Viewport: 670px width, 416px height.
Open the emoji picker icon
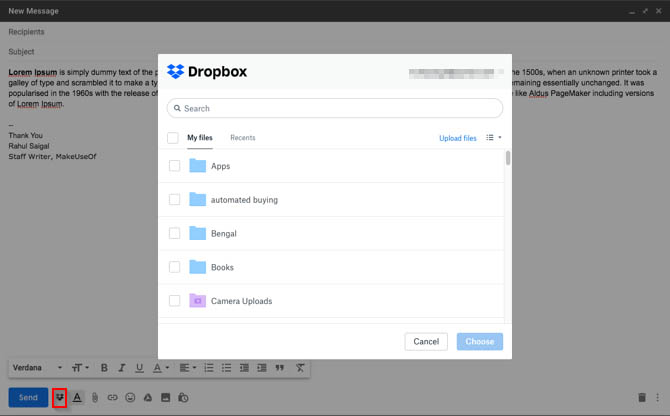pyautogui.click(x=130, y=397)
